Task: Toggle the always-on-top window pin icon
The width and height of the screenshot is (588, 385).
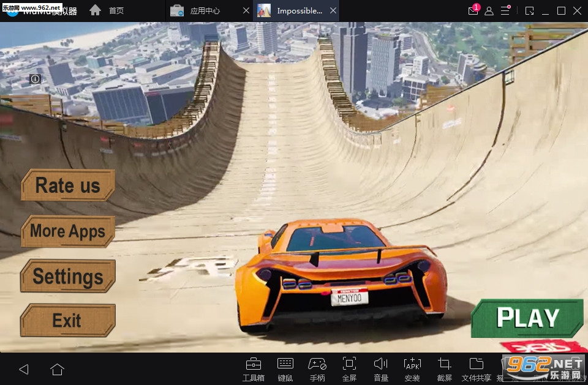Action: 529,10
